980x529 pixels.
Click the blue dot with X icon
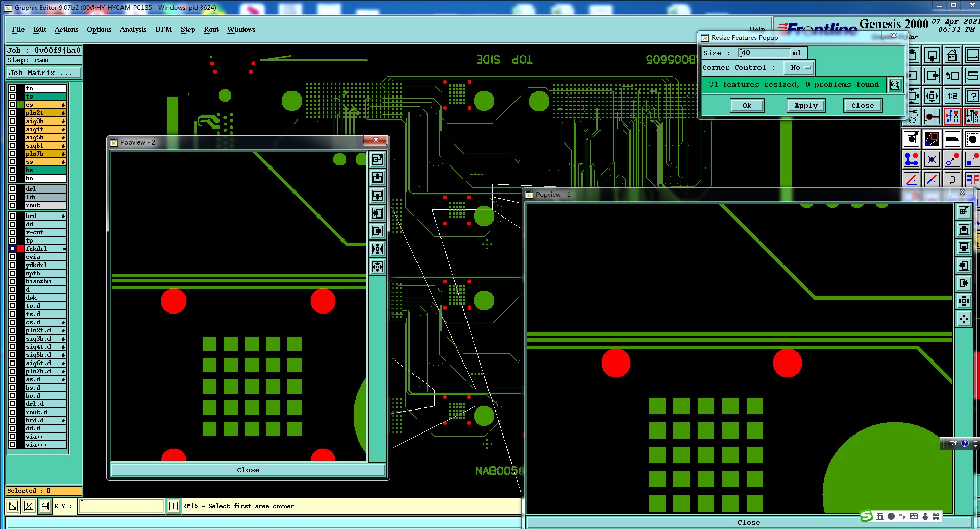click(x=932, y=159)
